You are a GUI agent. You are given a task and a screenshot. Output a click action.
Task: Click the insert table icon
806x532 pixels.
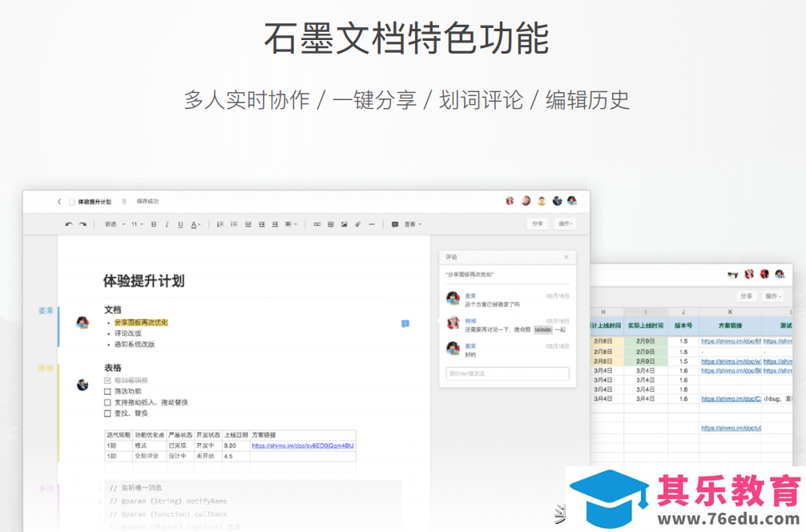click(331, 224)
